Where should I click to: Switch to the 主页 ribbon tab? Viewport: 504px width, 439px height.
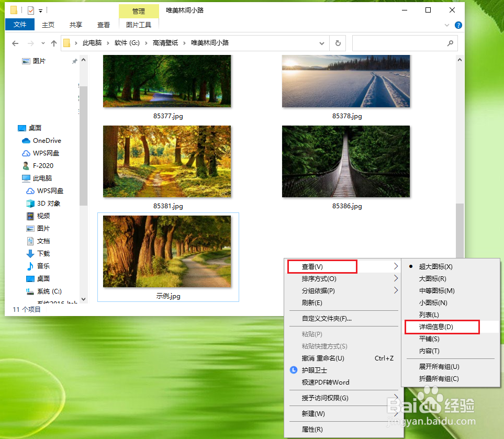48,25
